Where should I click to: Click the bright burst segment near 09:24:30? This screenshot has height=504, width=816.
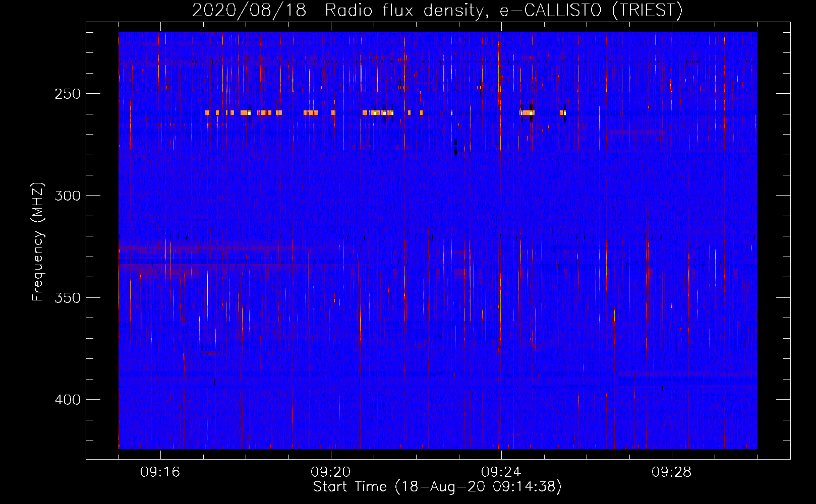[527, 113]
